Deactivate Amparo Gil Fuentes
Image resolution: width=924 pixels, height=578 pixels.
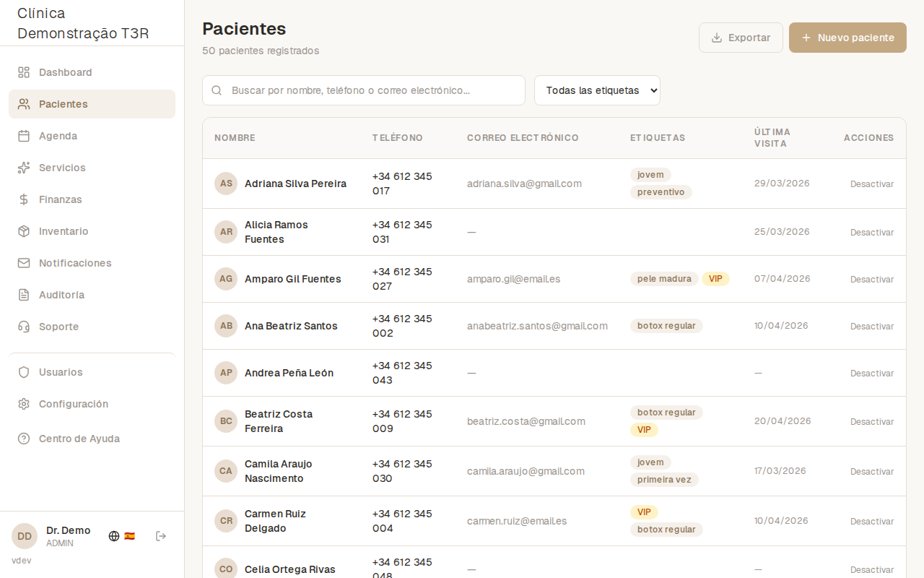pos(871,279)
